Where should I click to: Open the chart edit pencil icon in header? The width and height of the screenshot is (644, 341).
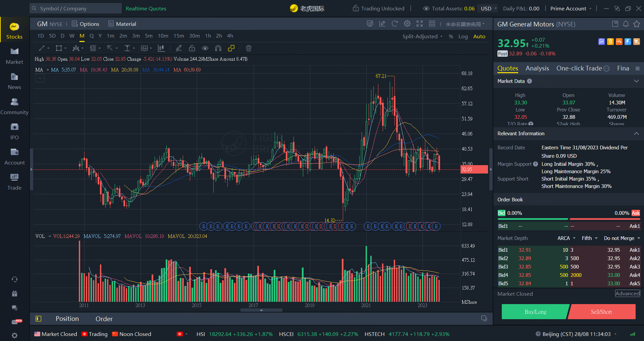click(x=382, y=23)
